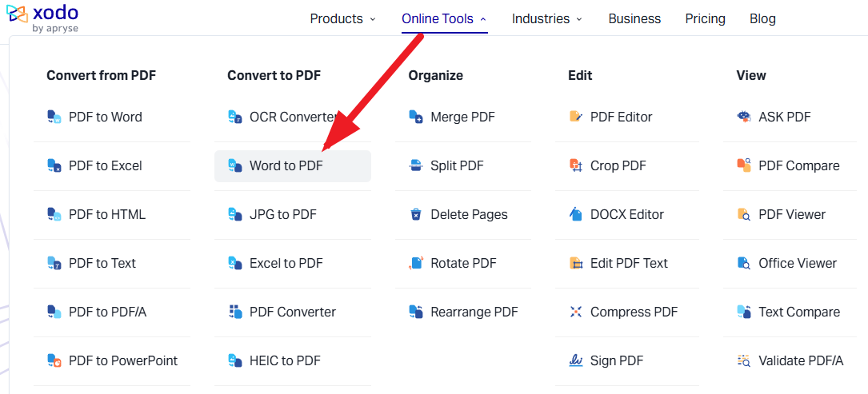Click the Compress PDF icon

click(x=576, y=312)
